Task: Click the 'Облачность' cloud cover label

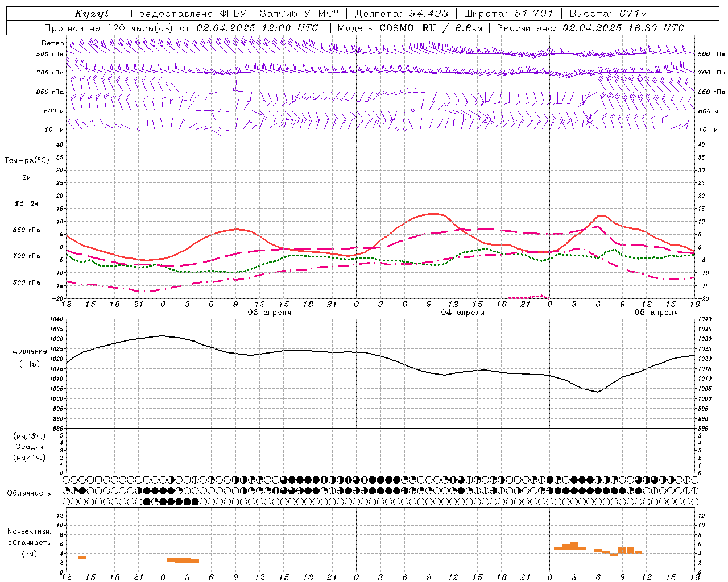Action: (29, 493)
